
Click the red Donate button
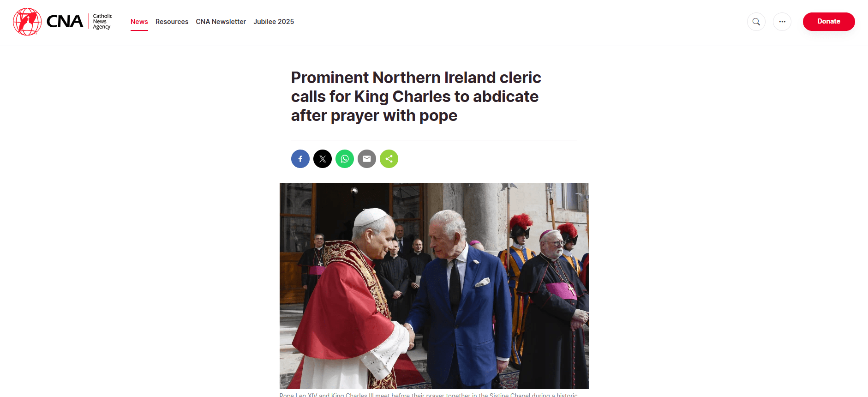(829, 22)
